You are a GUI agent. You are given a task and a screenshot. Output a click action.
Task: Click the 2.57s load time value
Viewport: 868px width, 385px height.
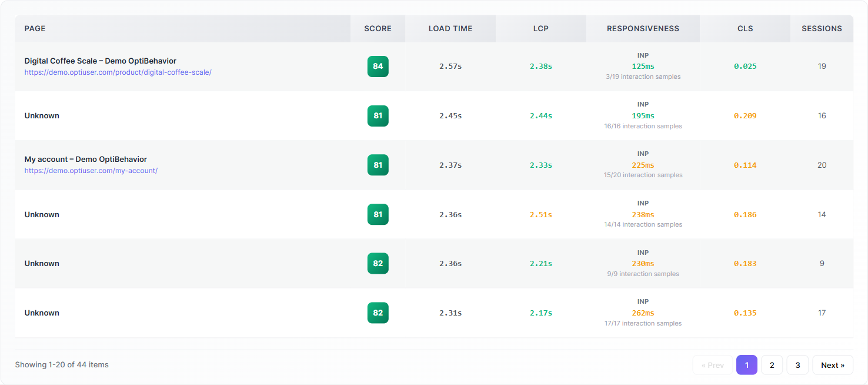tap(450, 67)
